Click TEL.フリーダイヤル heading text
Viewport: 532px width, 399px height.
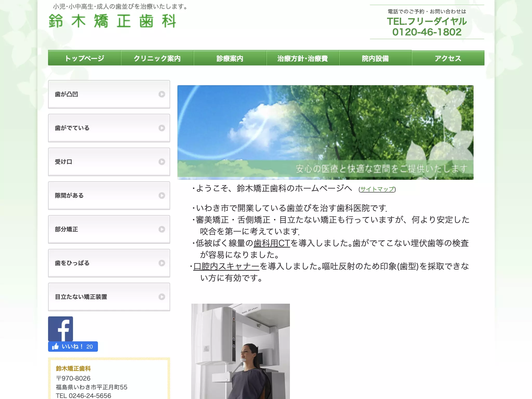[427, 21]
